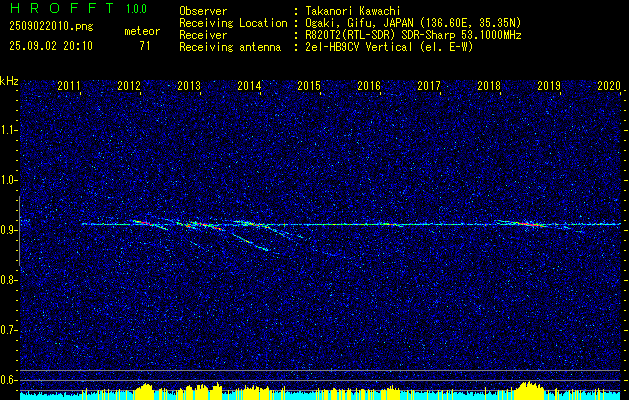Click the R820T2(RTL-SDR) receiver description
The height and width of the screenshot is (400, 629).
click(413, 35)
